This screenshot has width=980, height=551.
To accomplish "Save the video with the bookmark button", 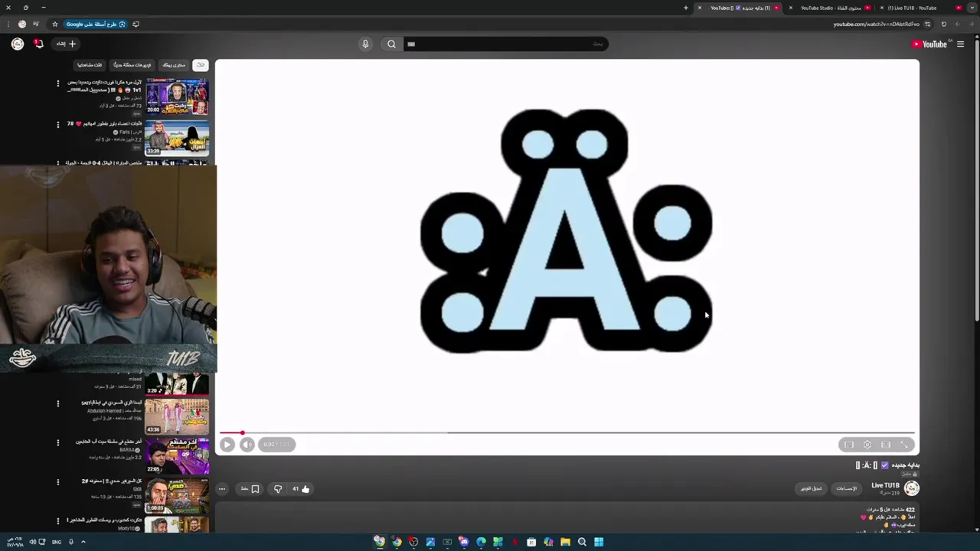I will pos(250,489).
